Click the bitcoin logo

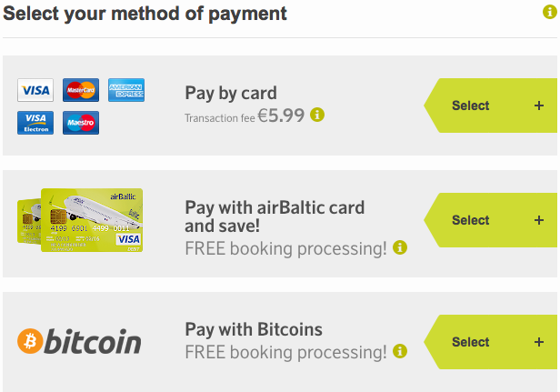tap(79, 341)
